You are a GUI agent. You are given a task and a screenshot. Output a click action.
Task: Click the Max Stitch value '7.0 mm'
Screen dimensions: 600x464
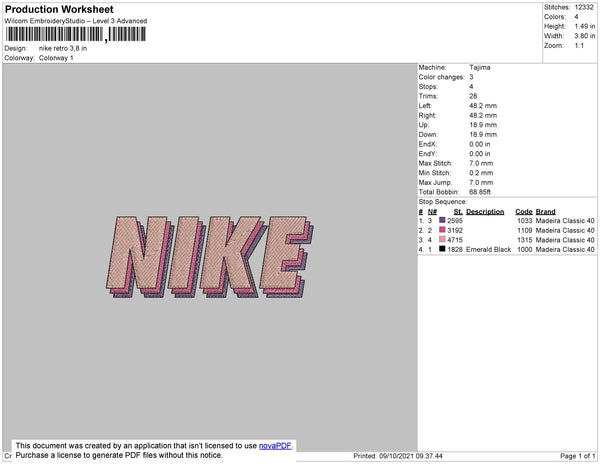pyautogui.click(x=481, y=163)
